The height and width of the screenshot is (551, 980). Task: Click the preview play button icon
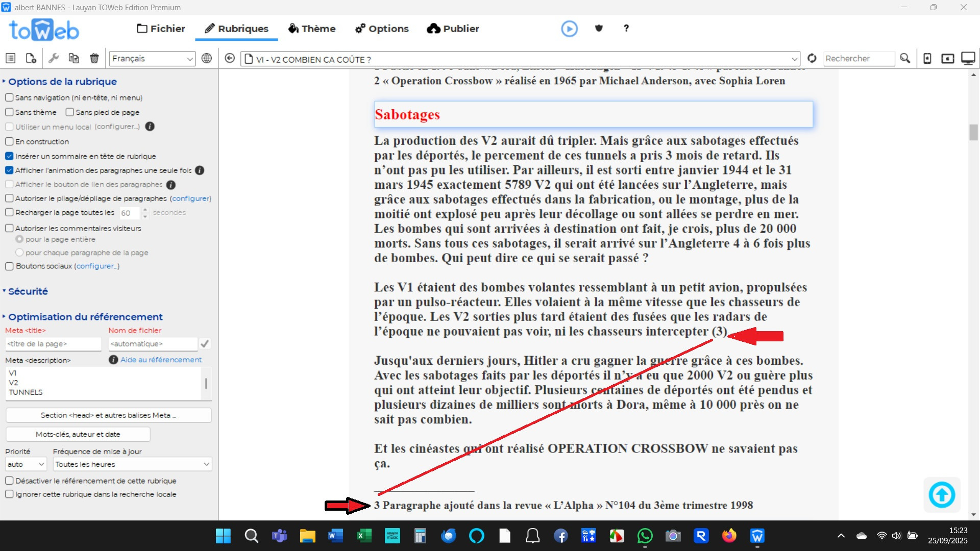[569, 29]
